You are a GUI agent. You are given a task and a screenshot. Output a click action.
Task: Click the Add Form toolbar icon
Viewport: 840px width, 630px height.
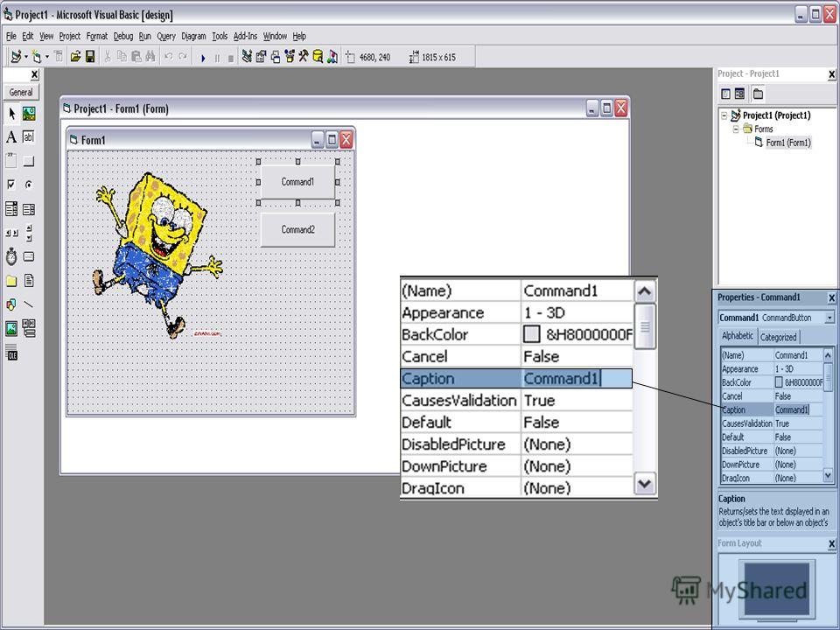point(37,56)
